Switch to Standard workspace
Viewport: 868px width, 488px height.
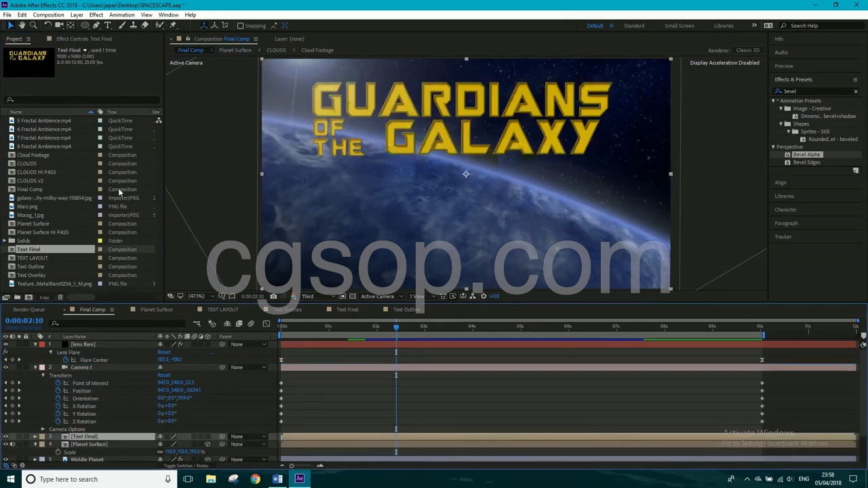[x=634, y=26]
